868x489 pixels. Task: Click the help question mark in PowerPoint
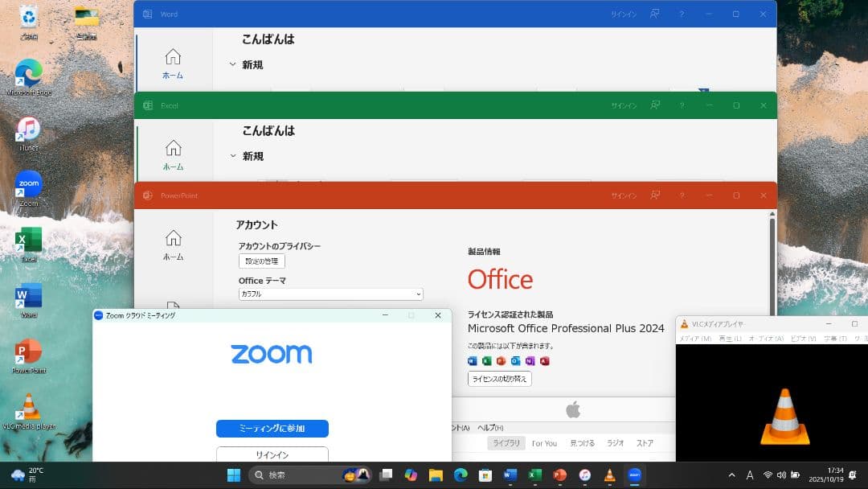[682, 195]
